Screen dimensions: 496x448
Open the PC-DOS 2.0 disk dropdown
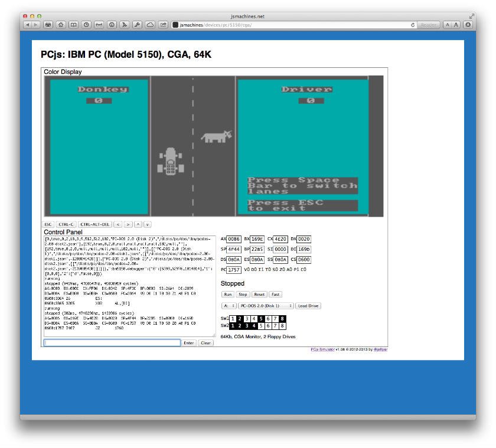[x=266, y=305]
